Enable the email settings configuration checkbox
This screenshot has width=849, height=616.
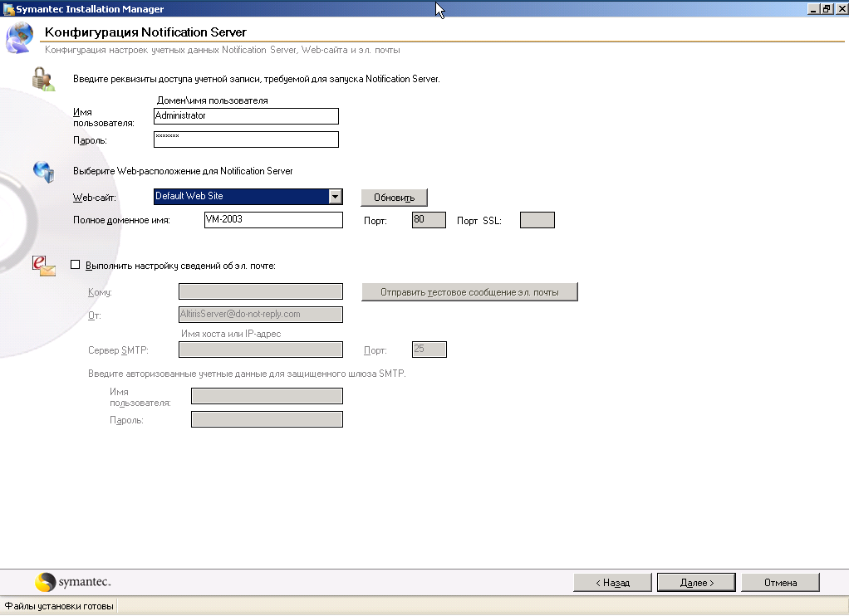(76, 265)
